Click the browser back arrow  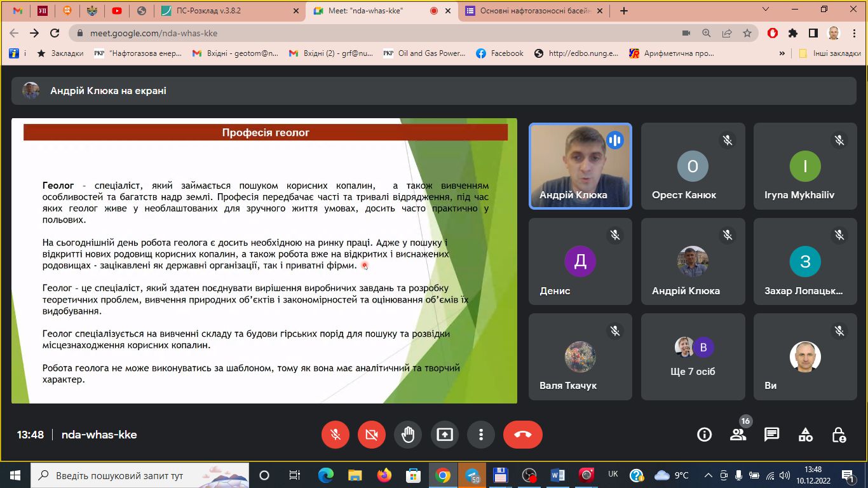point(14,33)
